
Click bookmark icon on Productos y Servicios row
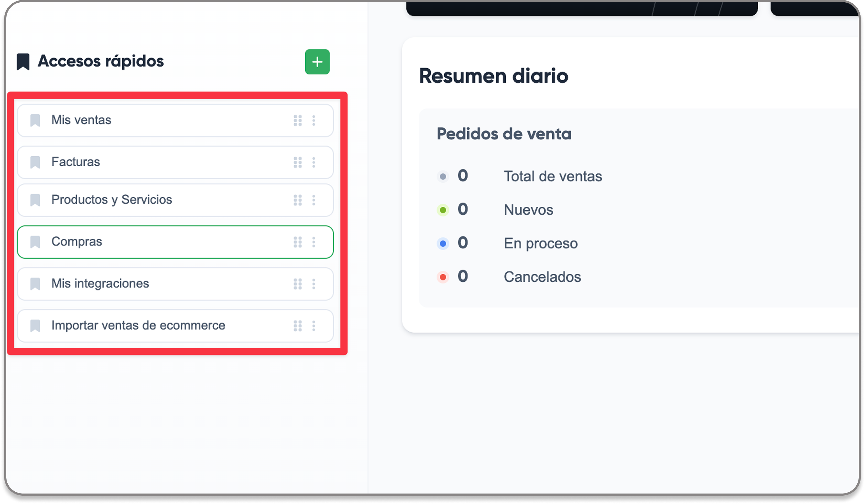tap(35, 200)
